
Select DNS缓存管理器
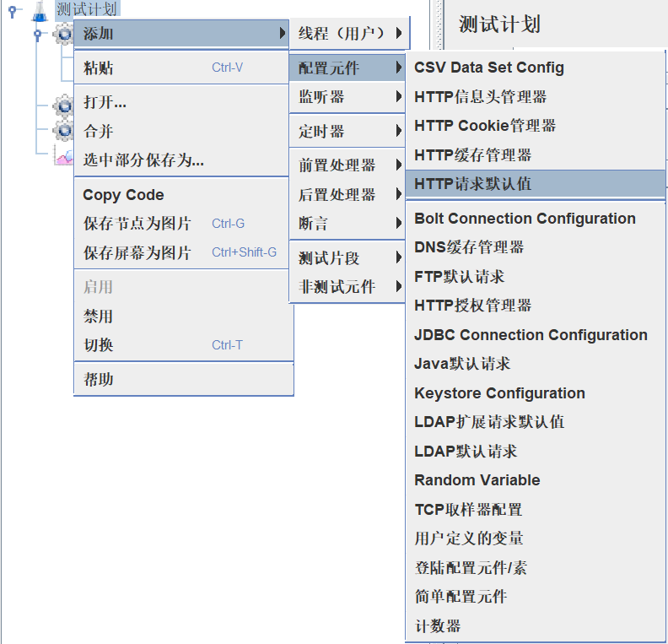point(536,247)
